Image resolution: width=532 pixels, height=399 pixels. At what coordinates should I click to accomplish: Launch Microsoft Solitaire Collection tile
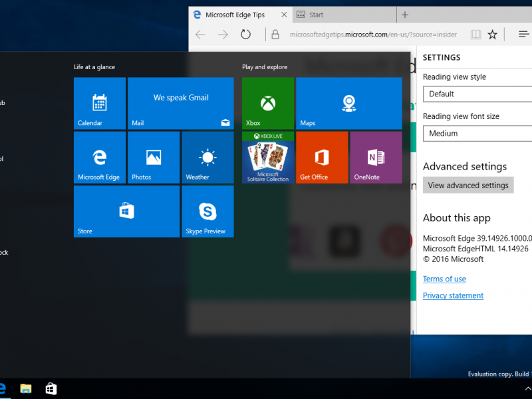(x=268, y=158)
